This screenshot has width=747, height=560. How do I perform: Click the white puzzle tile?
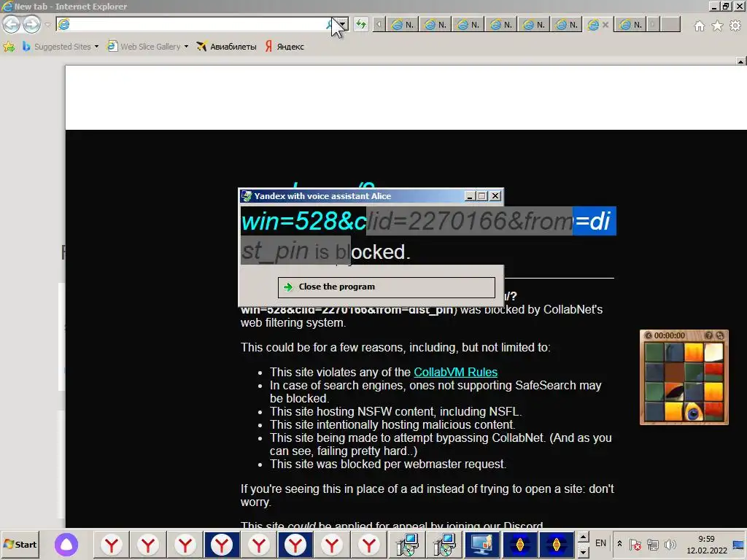coord(713,353)
